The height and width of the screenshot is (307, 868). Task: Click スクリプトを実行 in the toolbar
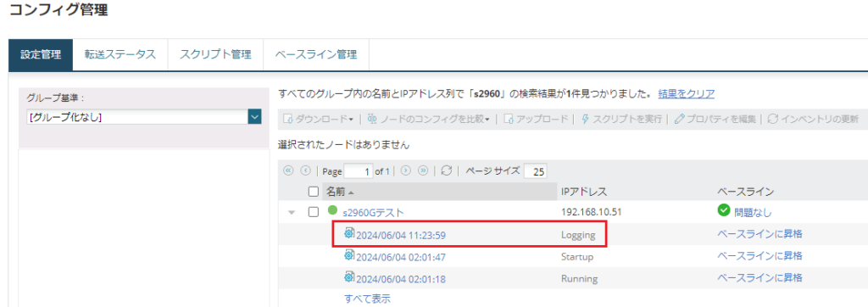[621, 119]
